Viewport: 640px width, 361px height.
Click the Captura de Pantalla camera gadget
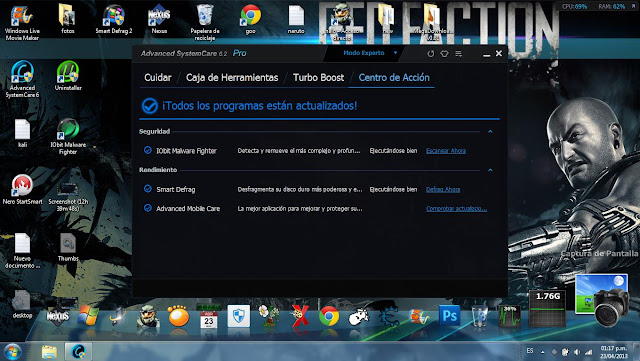click(x=602, y=300)
